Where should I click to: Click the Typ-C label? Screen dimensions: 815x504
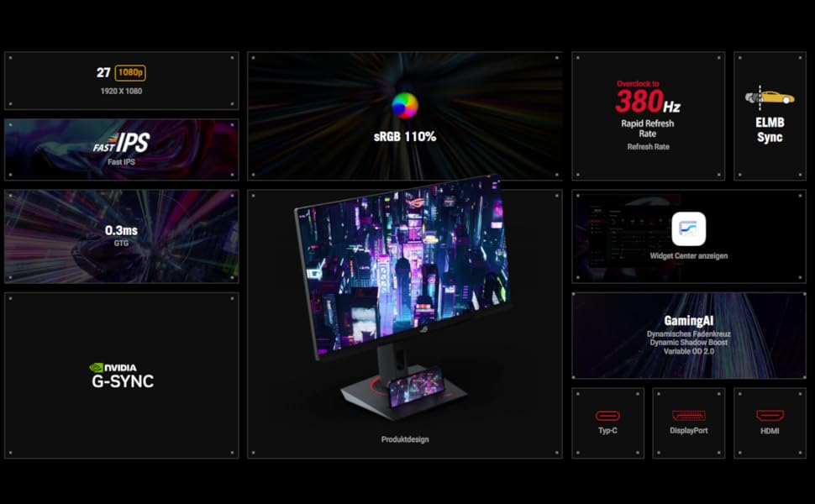click(607, 430)
